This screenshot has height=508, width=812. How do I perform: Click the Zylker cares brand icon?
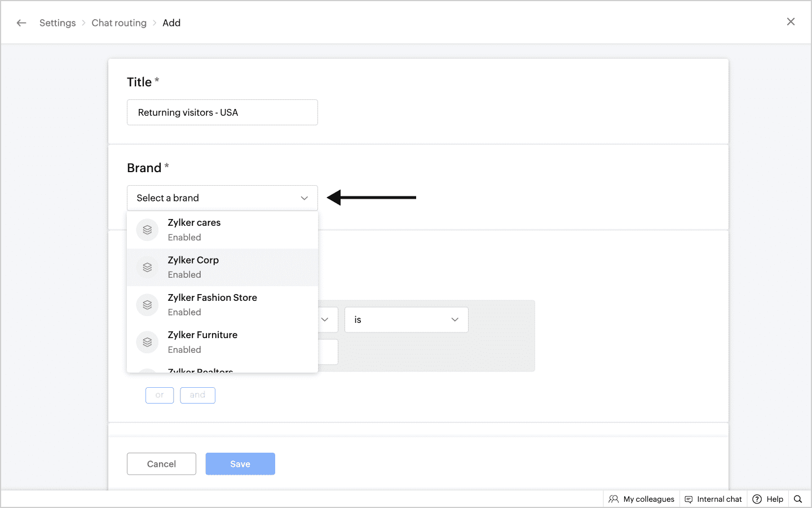[147, 230]
